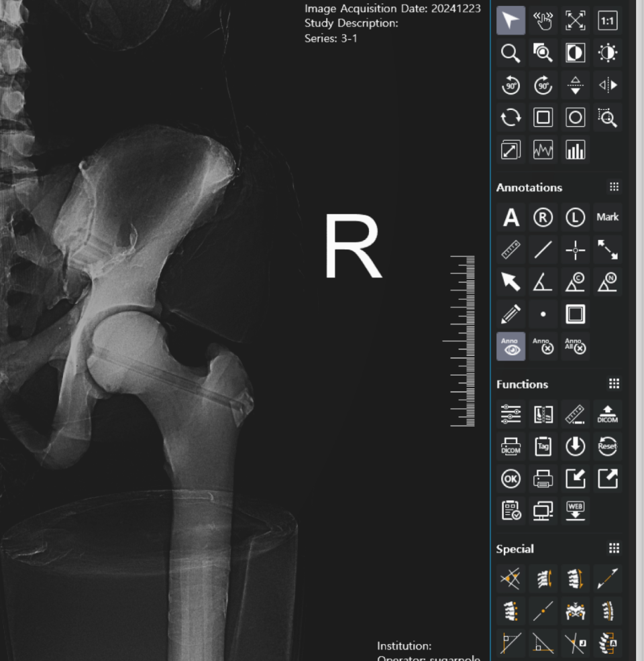Choose the free rotate circular arrows tool
The width and height of the screenshot is (644, 661).
(x=511, y=117)
